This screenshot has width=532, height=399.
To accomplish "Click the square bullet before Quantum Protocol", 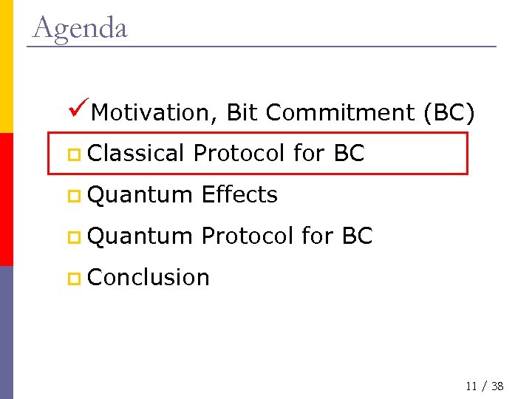I will (x=74, y=237).
